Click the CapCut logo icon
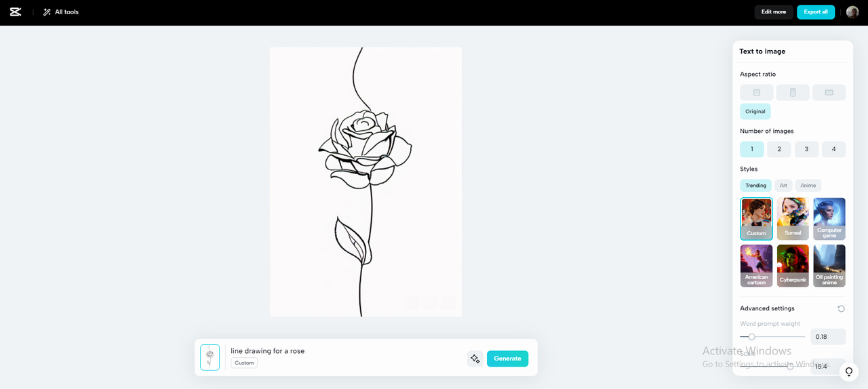 (x=16, y=12)
